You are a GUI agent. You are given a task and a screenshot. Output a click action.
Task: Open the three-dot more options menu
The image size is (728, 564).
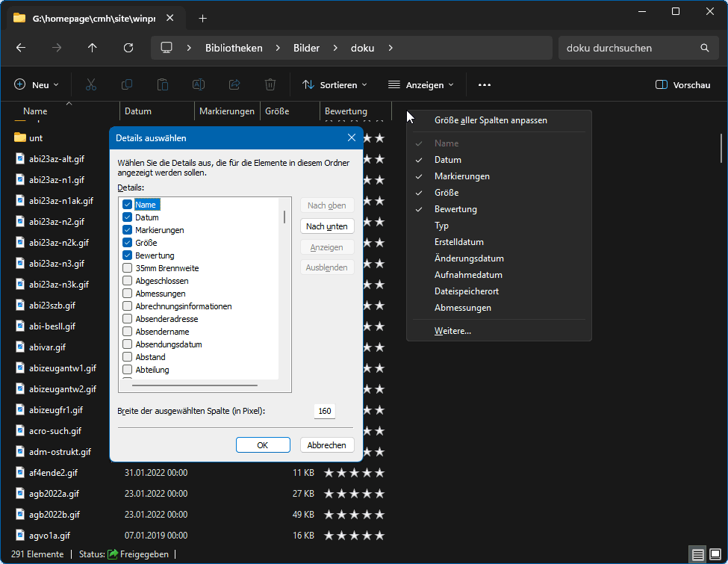[x=485, y=85]
